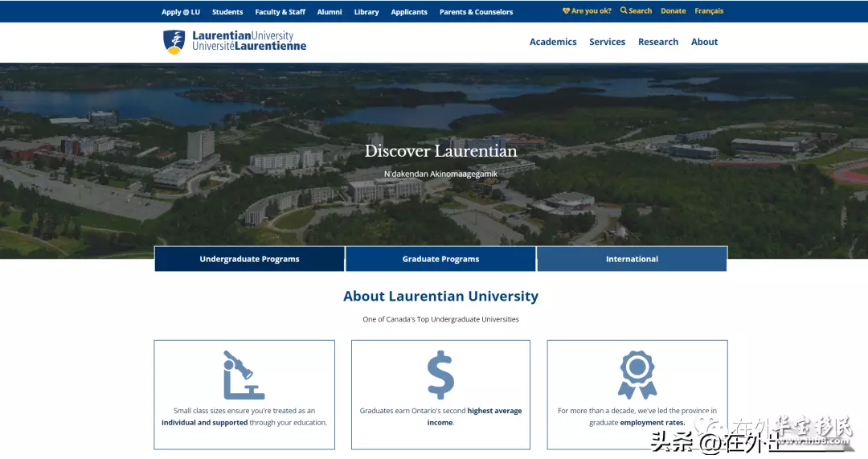Click the About Laurentian University heading

tap(440, 296)
